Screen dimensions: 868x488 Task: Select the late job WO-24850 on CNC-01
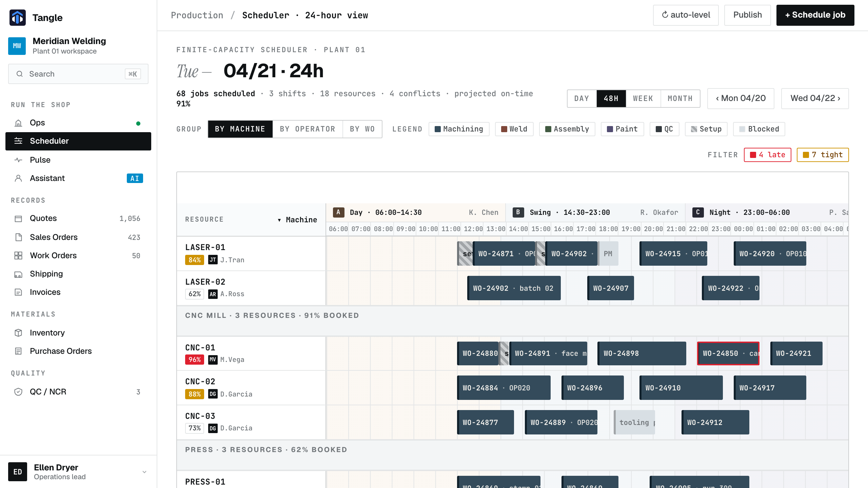[x=728, y=353]
